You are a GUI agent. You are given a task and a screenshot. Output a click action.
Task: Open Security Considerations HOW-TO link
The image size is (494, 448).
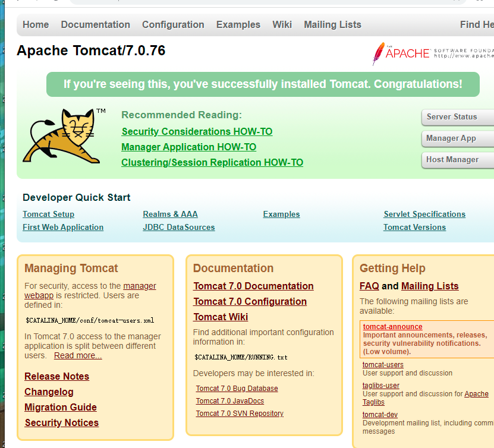pos(197,131)
